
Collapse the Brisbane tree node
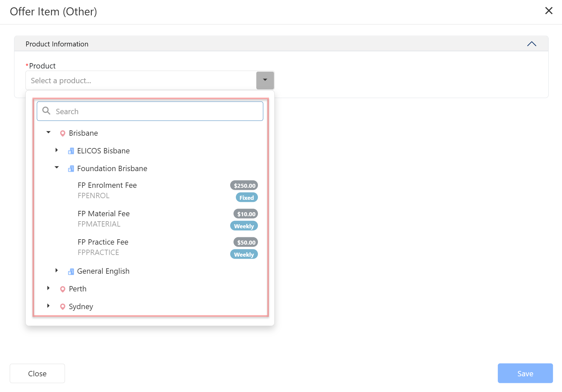pyautogui.click(x=49, y=133)
